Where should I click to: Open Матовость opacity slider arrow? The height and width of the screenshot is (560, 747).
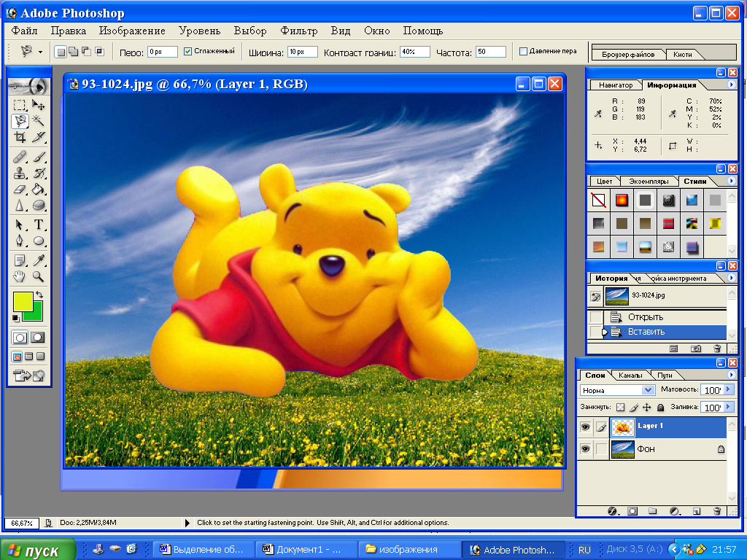728,389
